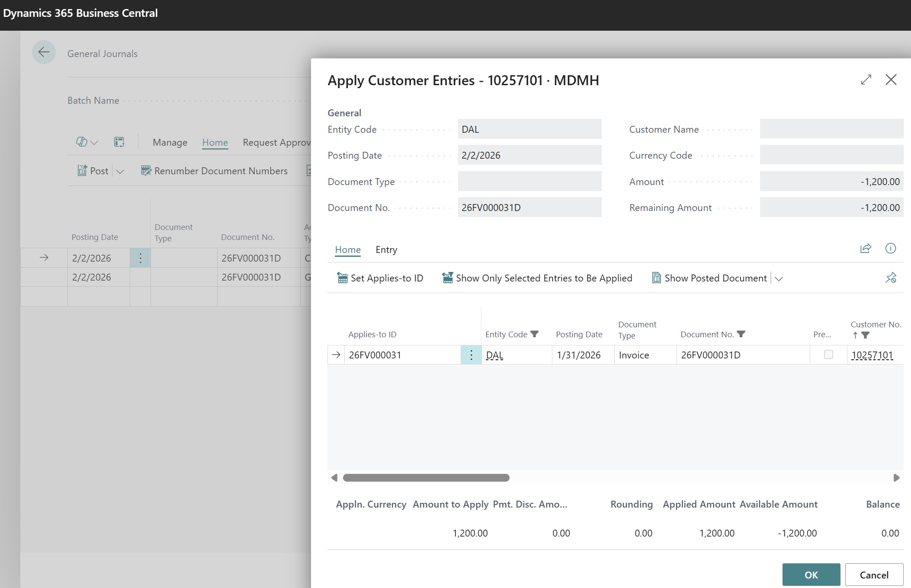Click the Cancel button
The height and width of the screenshot is (588, 911).
pyautogui.click(x=874, y=575)
